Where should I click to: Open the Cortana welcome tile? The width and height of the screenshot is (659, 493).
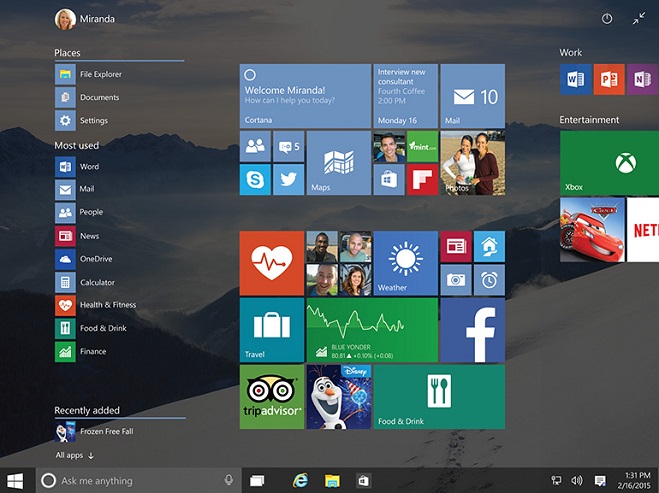305,96
